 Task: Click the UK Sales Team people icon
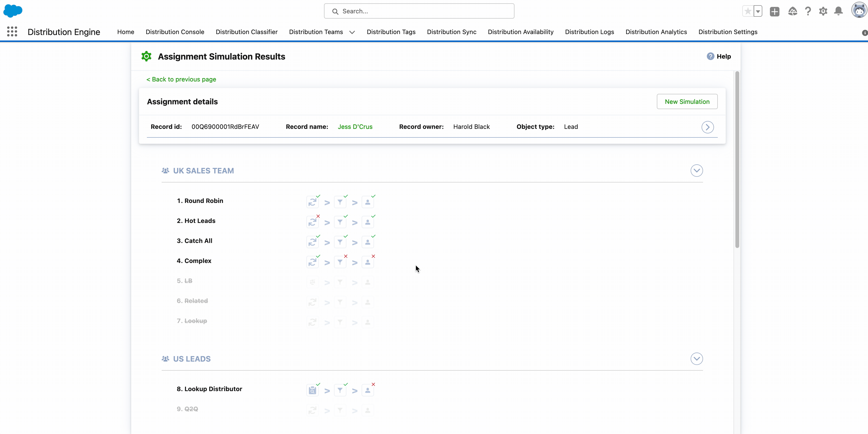(165, 171)
